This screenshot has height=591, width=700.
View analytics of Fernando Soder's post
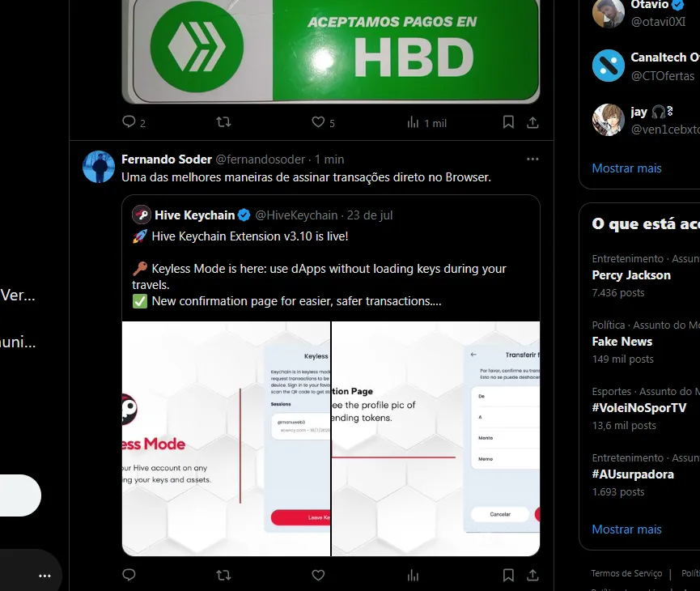coord(413,576)
